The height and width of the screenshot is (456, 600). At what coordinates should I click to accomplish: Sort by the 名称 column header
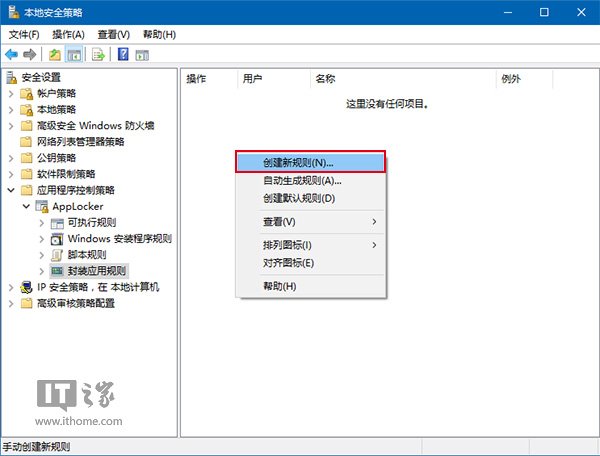[403, 79]
